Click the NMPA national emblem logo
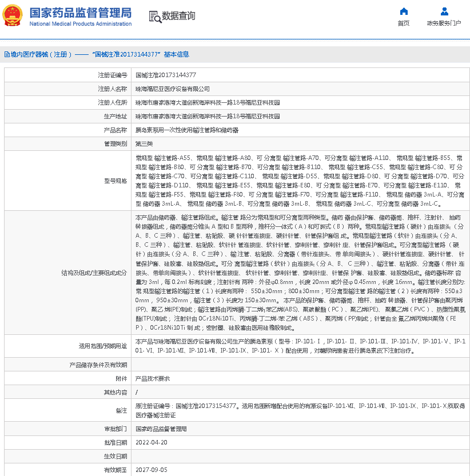Viewport: 470px width, 476px height. 13,15
